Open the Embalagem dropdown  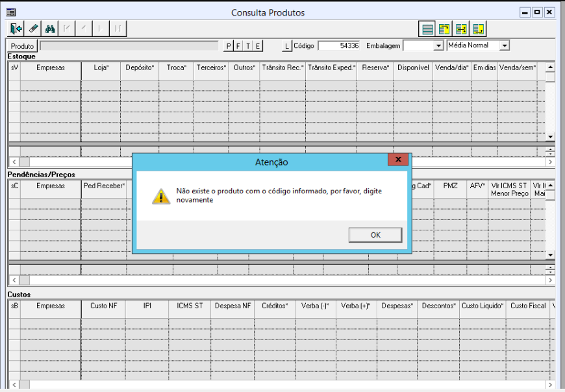(438, 45)
